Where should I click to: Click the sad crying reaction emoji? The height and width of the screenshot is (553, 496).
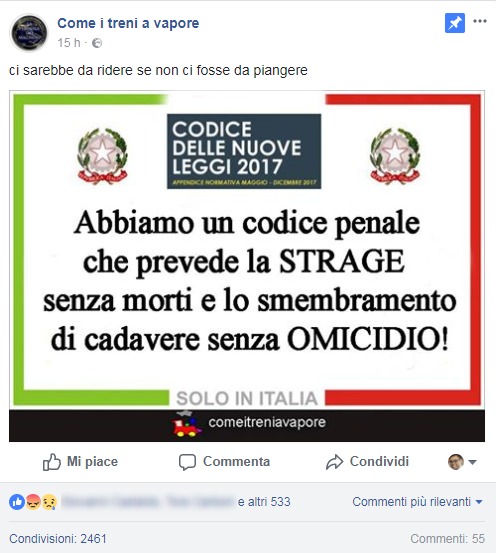(x=49, y=502)
